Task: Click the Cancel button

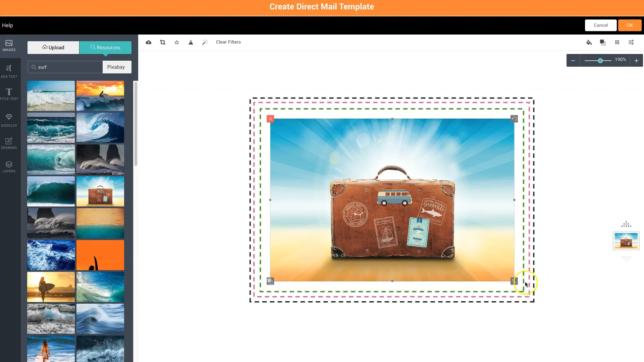Action: [601, 25]
